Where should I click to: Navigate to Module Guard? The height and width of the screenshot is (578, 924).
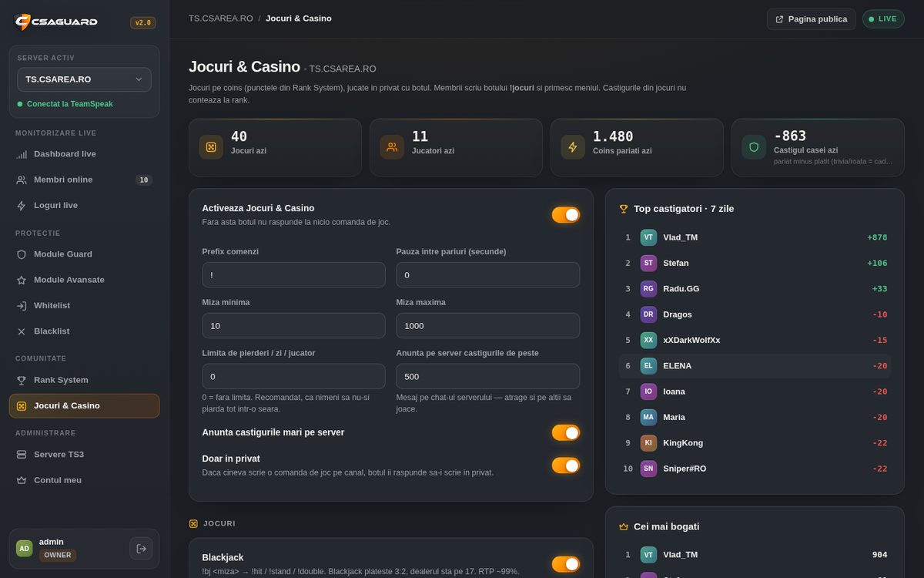(x=85, y=254)
